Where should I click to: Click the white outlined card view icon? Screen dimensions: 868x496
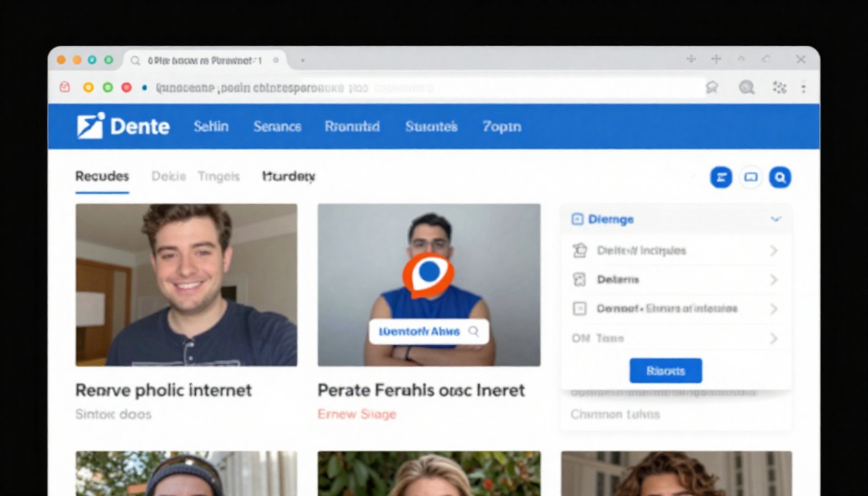[x=750, y=177]
